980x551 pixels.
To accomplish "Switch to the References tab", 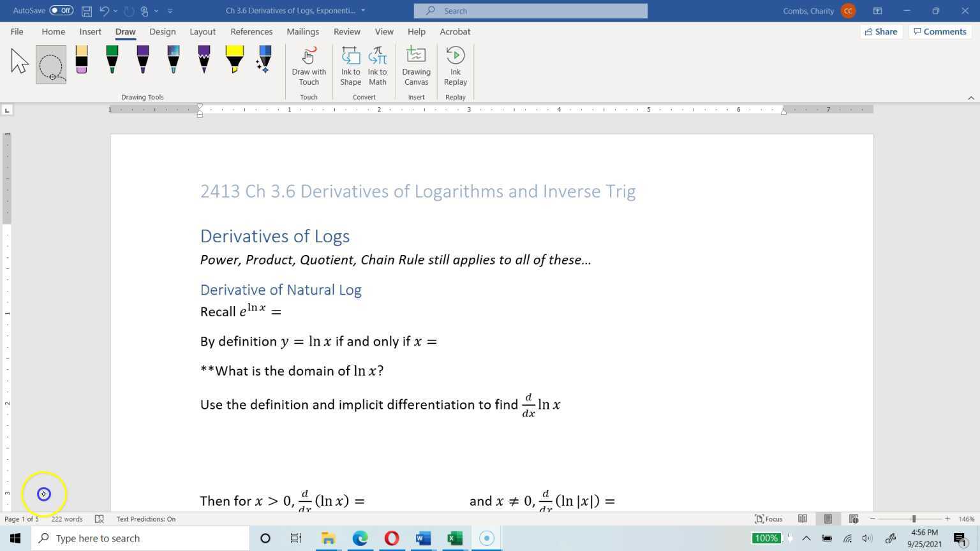I will (251, 31).
